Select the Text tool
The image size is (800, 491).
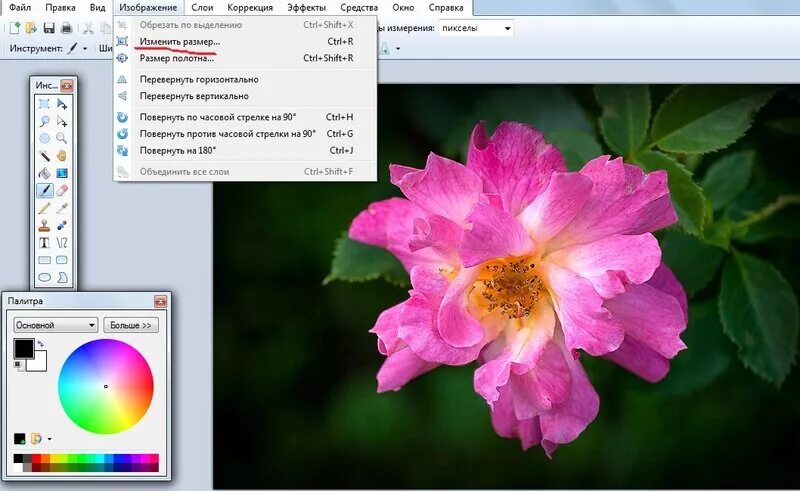click(44, 242)
